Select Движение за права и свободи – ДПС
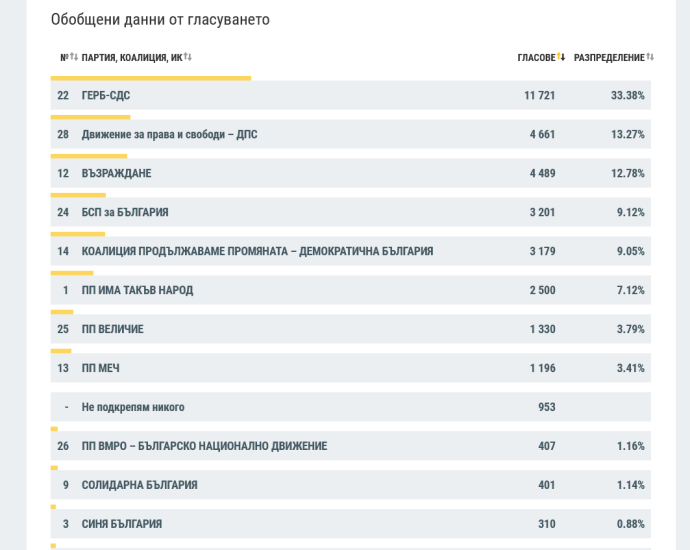 click(x=169, y=134)
